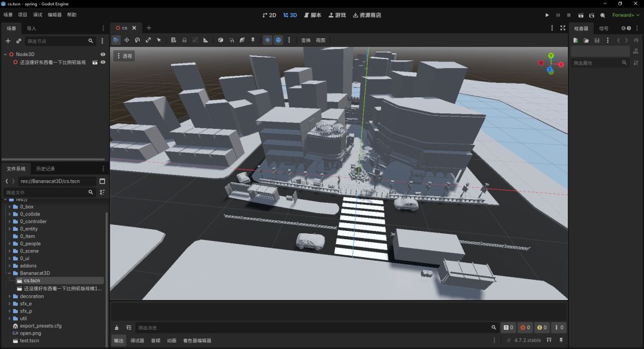644x349 pixels.
Task: Toggle the sun preview light button
Action: [267, 40]
